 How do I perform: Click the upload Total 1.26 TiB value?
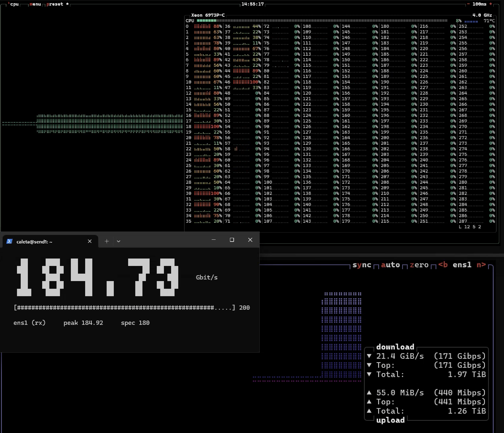coord(467,411)
